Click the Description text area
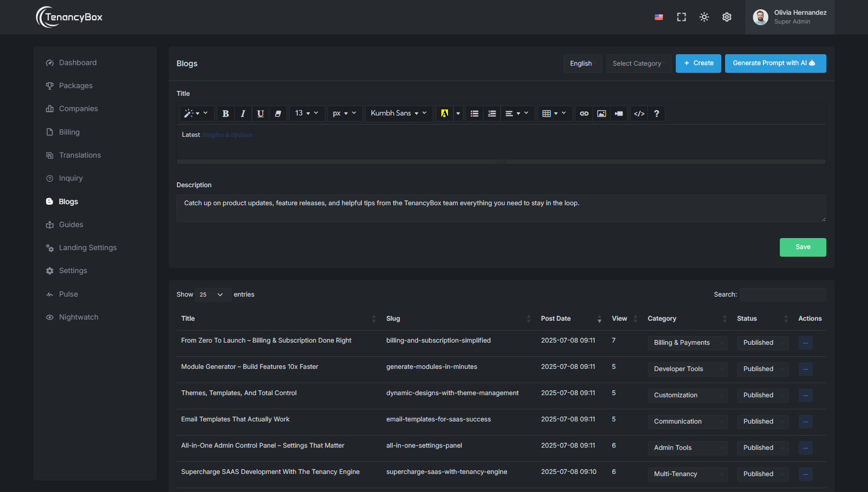868x492 pixels. (x=501, y=208)
